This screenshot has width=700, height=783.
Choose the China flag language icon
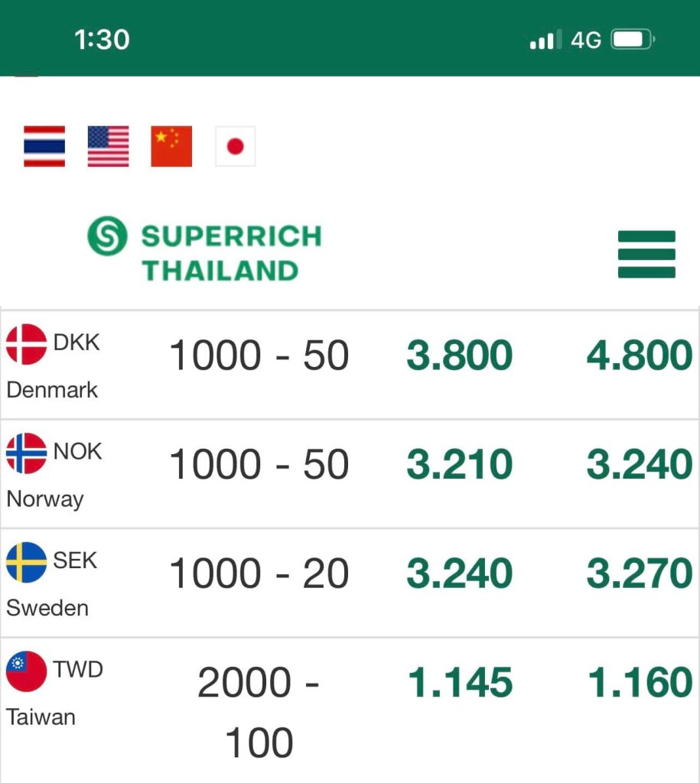tap(171, 146)
